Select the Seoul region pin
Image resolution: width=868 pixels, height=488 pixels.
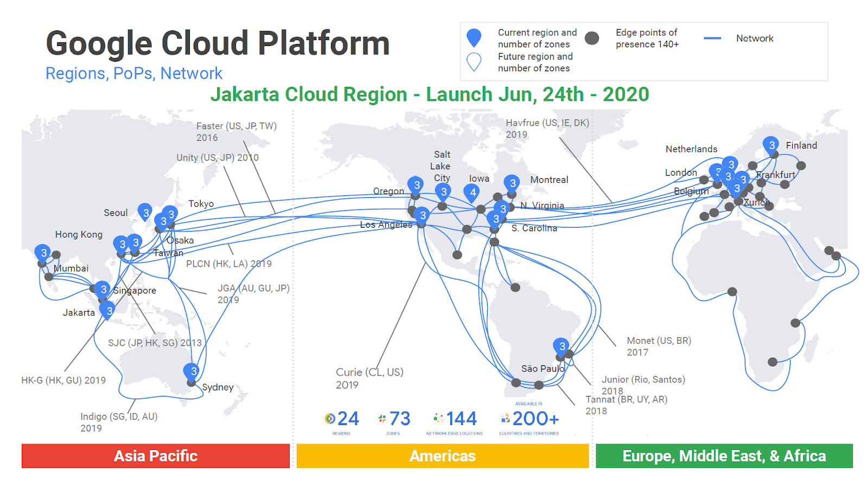click(145, 213)
